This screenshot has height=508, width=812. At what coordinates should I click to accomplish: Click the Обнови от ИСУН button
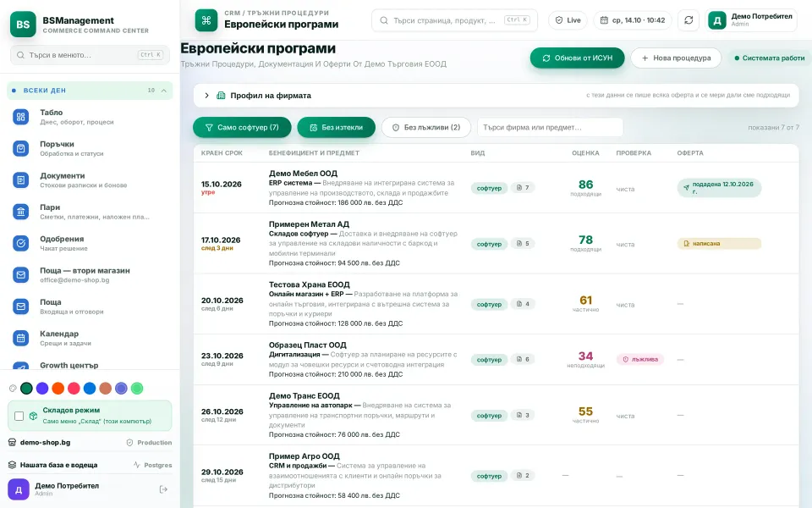coord(578,58)
